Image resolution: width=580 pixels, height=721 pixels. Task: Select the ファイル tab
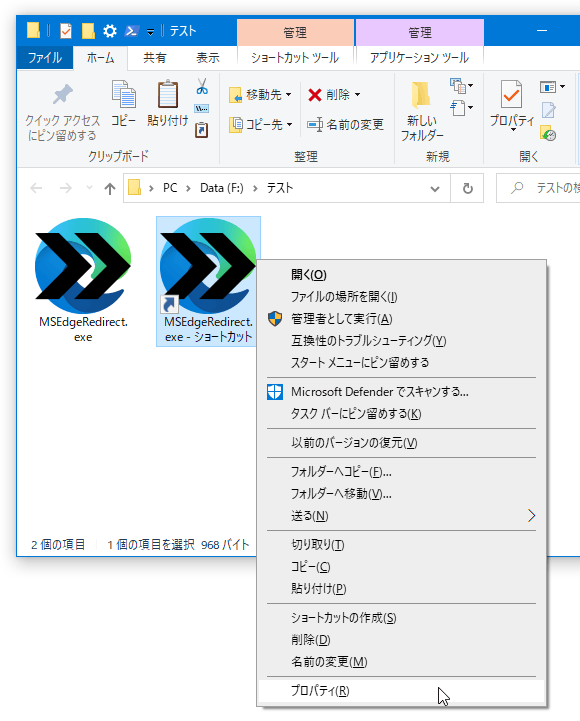coord(45,57)
